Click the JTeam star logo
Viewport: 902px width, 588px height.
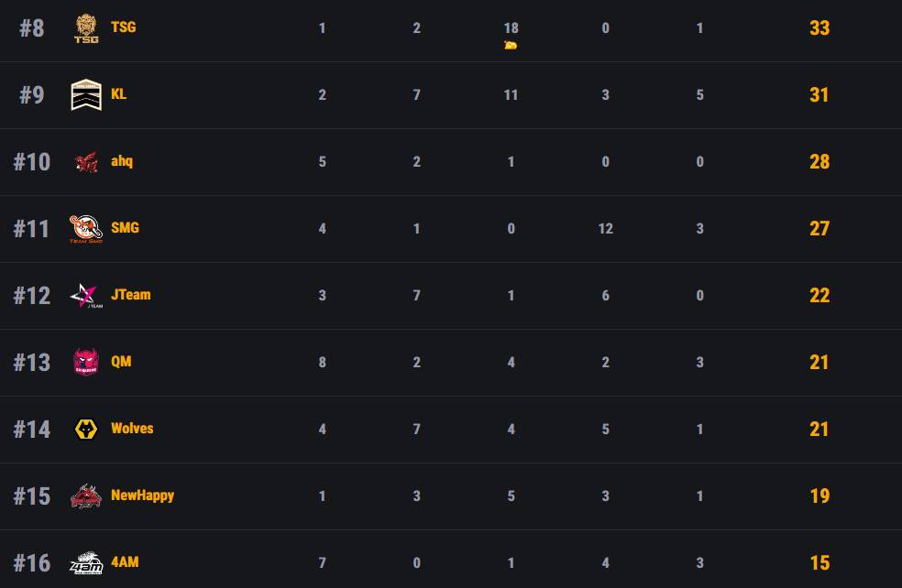(x=86, y=296)
